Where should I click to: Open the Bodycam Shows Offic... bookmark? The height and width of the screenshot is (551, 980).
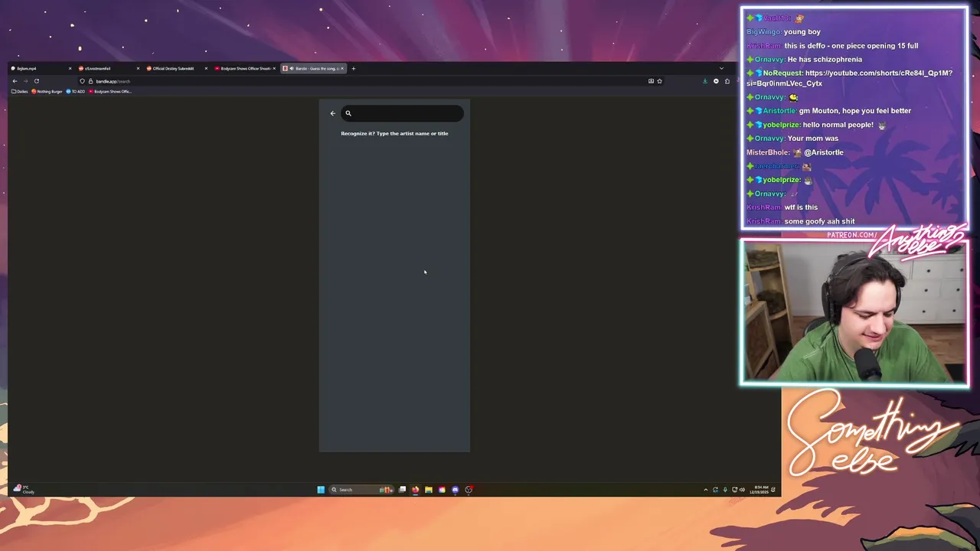[x=111, y=92]
